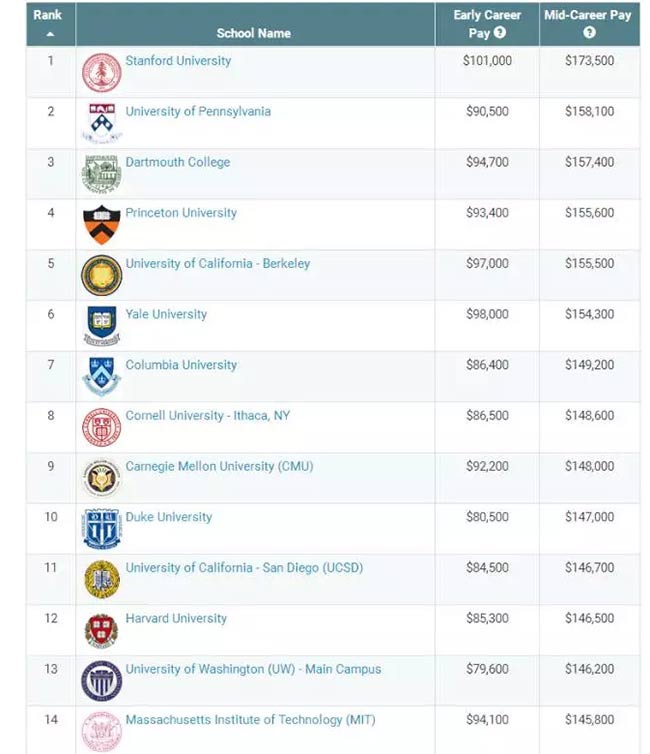Click the Yale University crest logo
650x754 pixels.
[101, 326]
